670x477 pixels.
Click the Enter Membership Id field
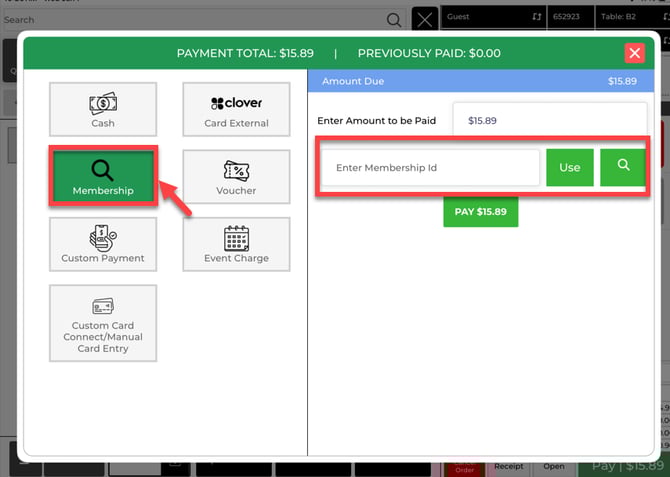[430, 167]
